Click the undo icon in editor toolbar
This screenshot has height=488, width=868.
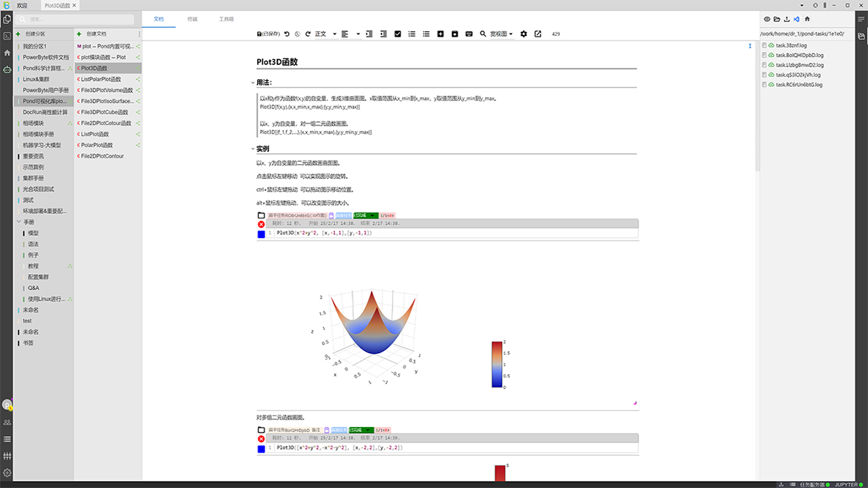[286, 34]
